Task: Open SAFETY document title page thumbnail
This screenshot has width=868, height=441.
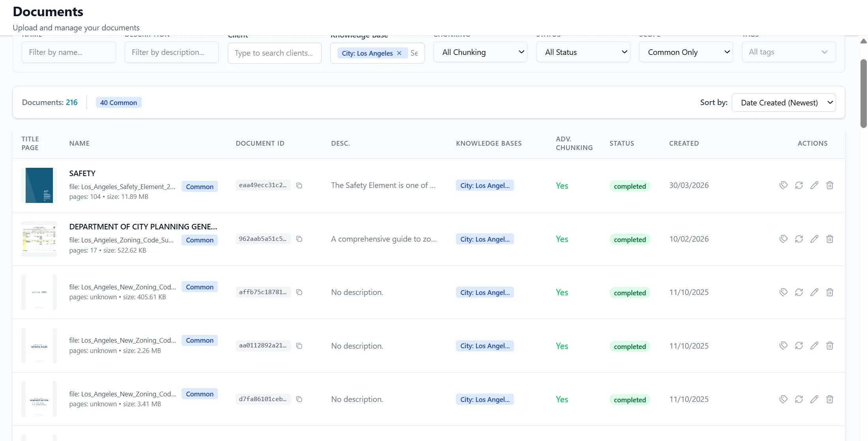Action: click(39, 185)
